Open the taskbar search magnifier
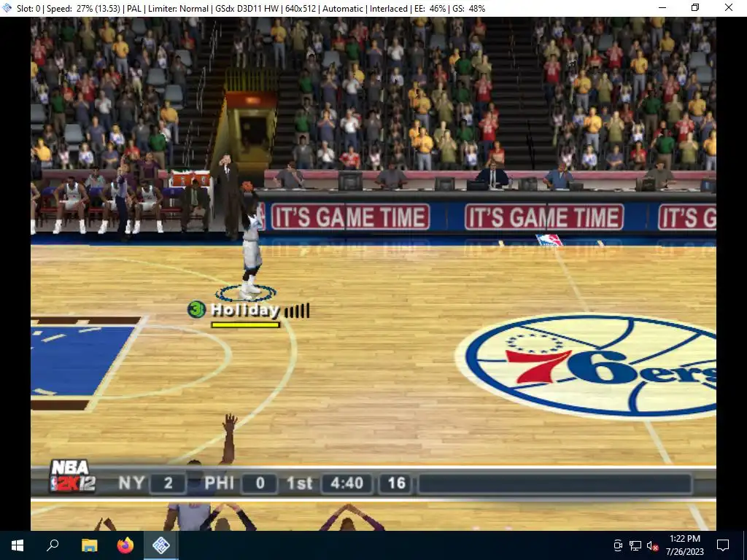Image resolution: width=747 pixels, height=560 pixels. (53, 545)
